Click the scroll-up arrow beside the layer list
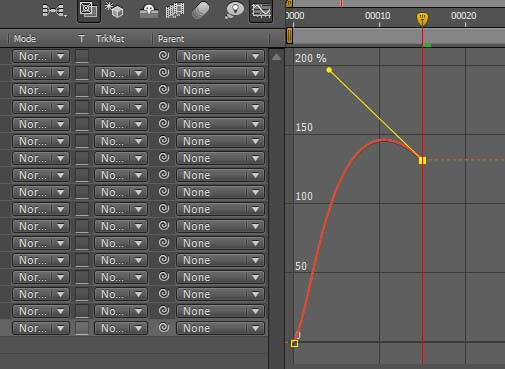The height and width of the screenshot is (369, 505). click(276, 57)
